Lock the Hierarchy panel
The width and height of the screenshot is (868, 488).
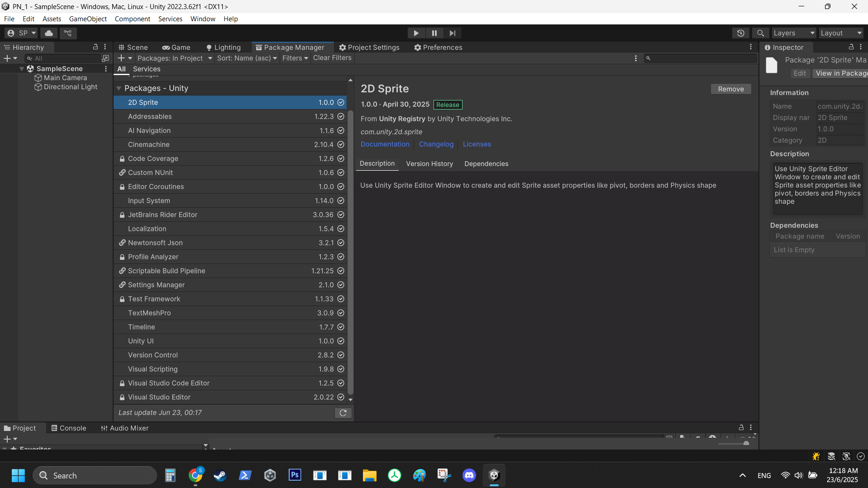(95, 47)
